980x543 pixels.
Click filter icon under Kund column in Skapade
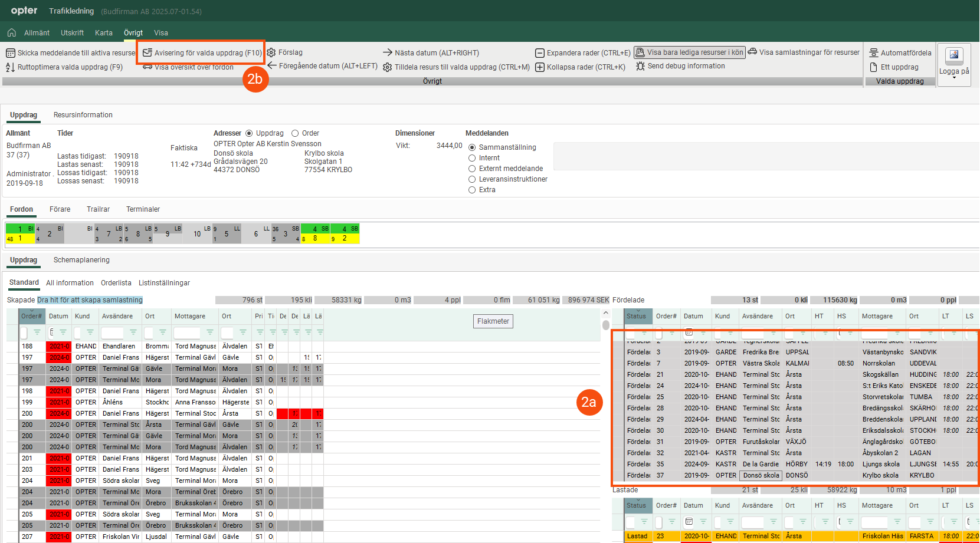pos(90,333)
